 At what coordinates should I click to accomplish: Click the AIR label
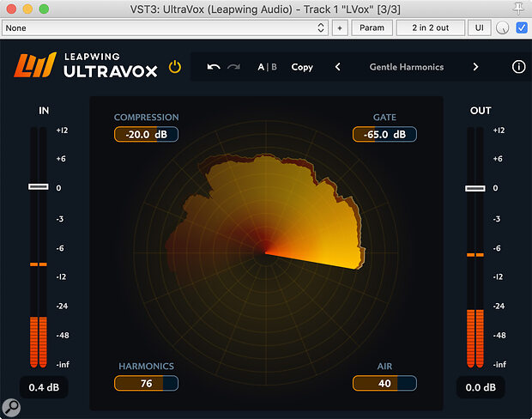384,366
